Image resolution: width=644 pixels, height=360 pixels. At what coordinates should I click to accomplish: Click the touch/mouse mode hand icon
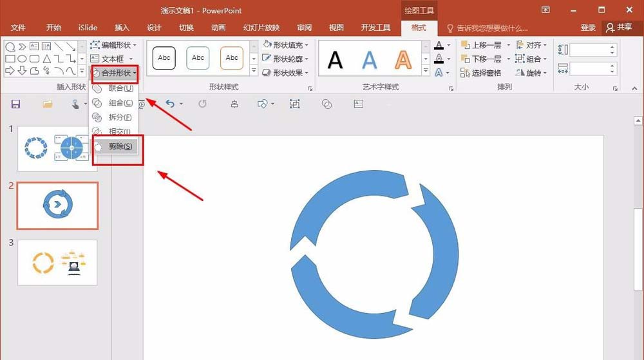tap(75, 104)
